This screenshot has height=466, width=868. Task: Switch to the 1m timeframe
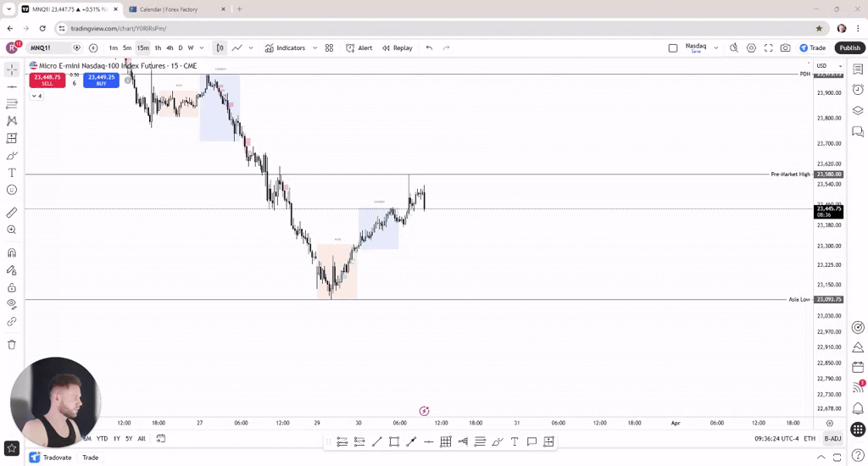[113, 48]
